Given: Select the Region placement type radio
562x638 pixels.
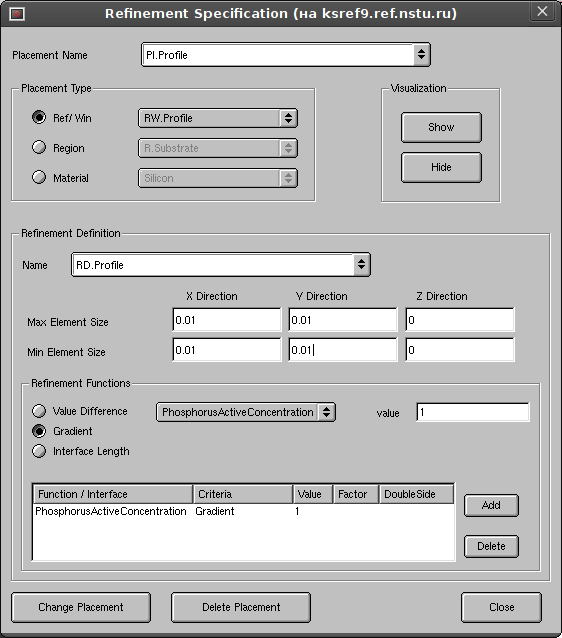Looking at the screenshot, I should 39,147.
